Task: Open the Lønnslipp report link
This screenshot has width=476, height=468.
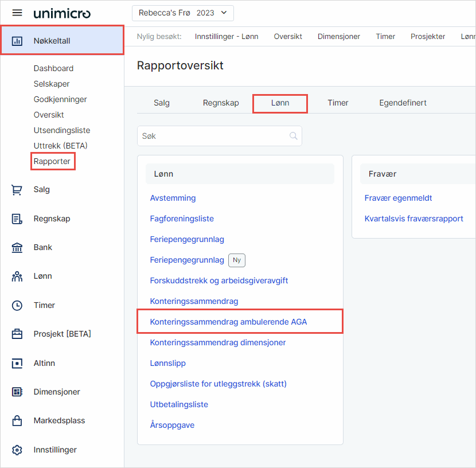Action: 167,363
